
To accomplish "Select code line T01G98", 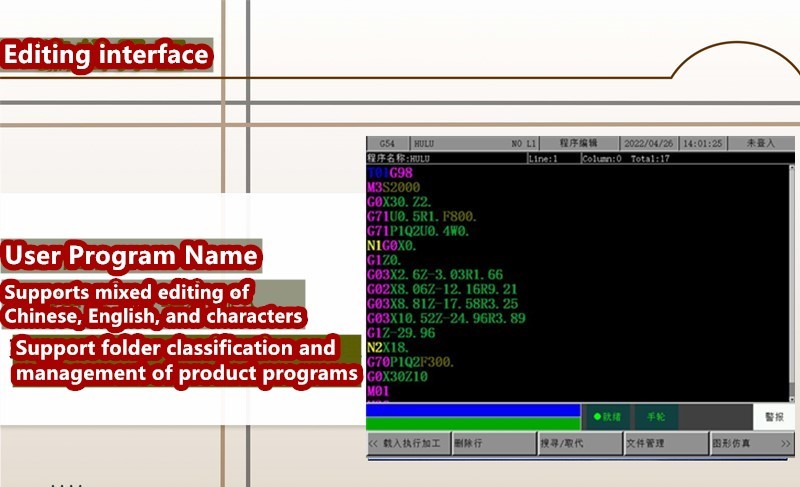I will click(x=390, y=173).
